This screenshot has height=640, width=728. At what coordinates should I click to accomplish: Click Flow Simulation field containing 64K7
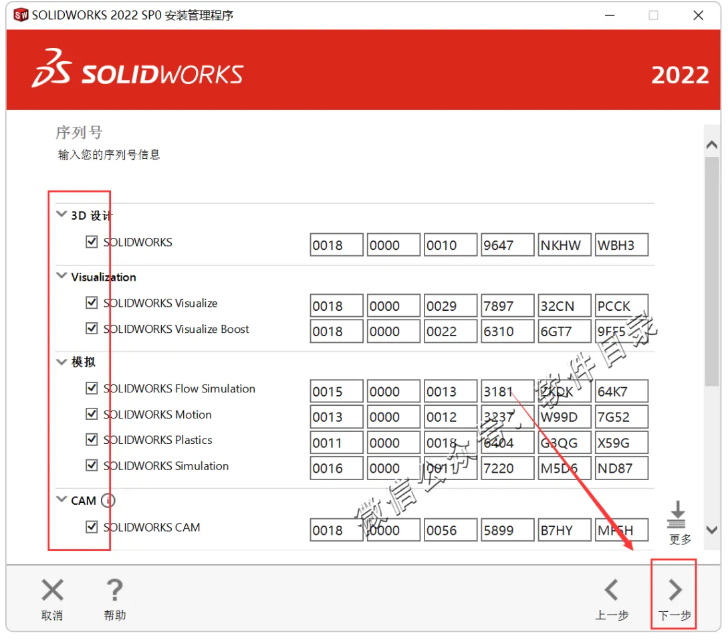pyautogui.click(x=622, y=391)
